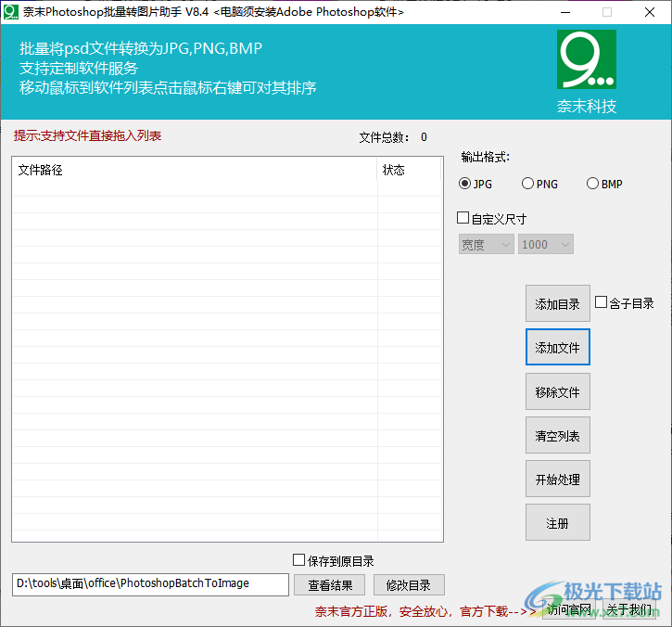The height and width of the screenshot is (627, 672).
Task: Tick the 含子目录 checkbox
Action: 601,302
